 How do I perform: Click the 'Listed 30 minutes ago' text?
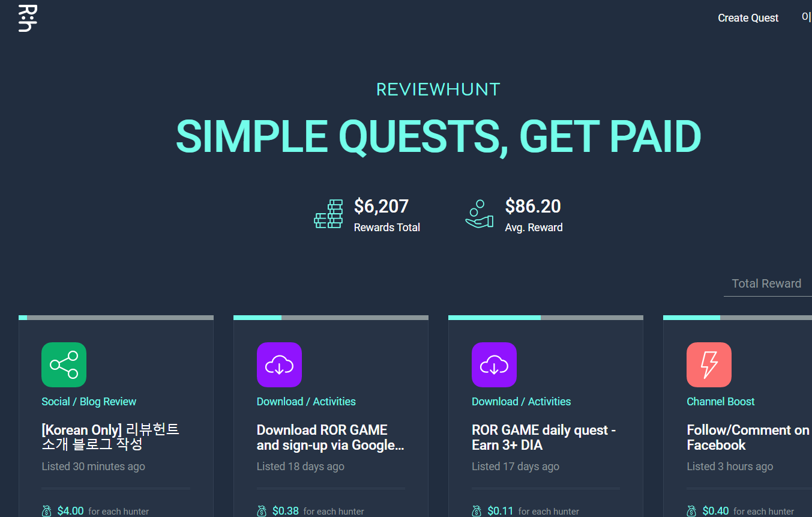point(94,467)
